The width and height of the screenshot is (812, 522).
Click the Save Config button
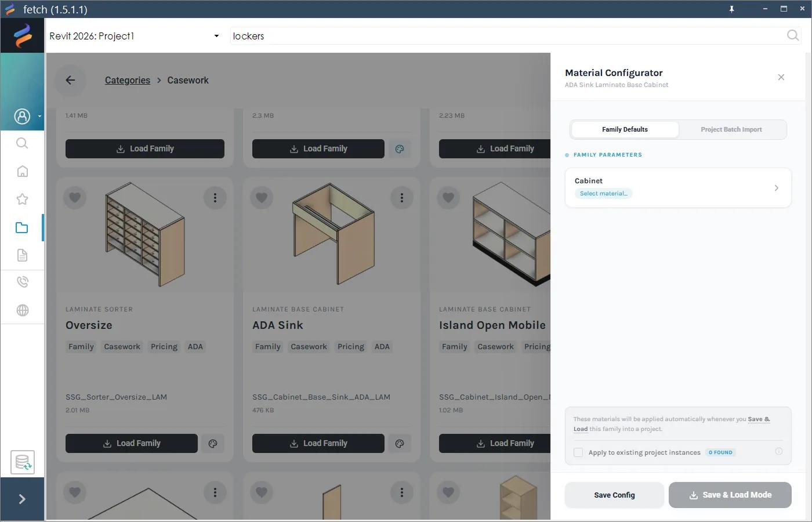[614, 495]
